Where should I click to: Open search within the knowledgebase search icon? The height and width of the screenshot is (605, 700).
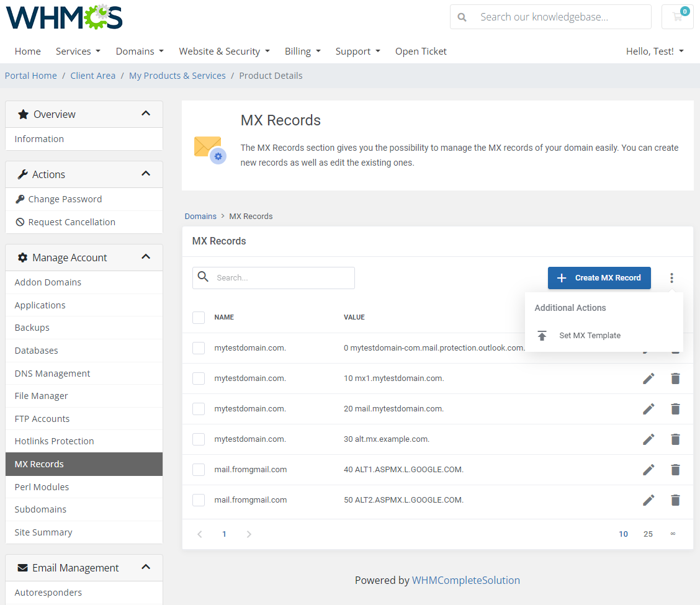[x=462, y=17]
